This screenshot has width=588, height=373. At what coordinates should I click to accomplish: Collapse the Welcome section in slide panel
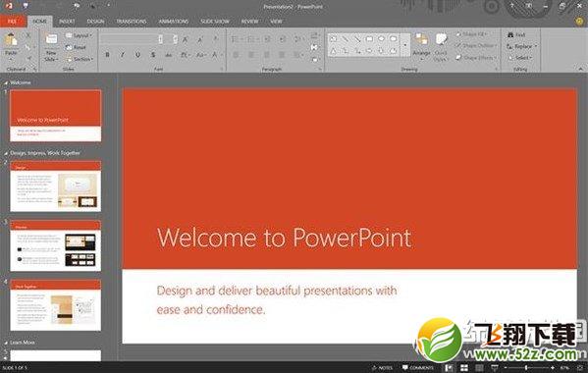(6, 82)
